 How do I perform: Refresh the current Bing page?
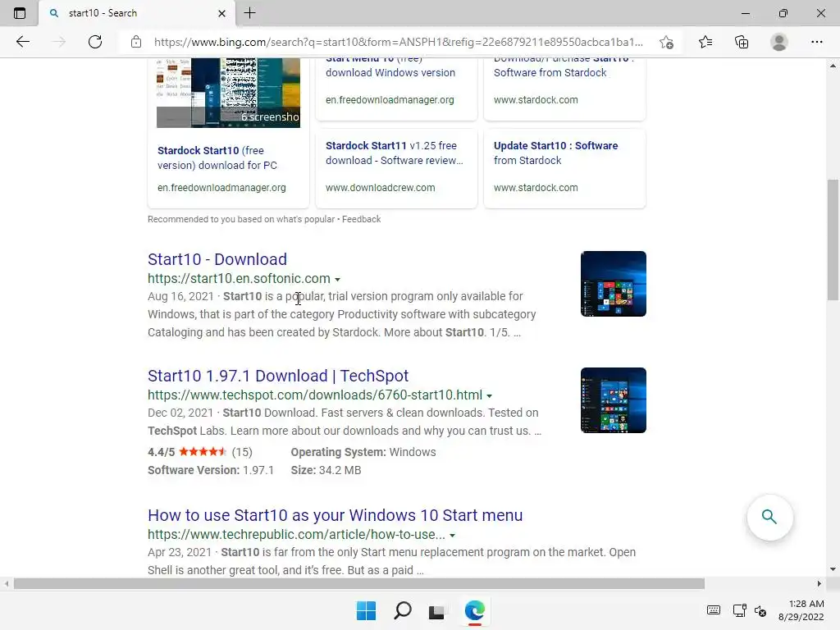95,42
